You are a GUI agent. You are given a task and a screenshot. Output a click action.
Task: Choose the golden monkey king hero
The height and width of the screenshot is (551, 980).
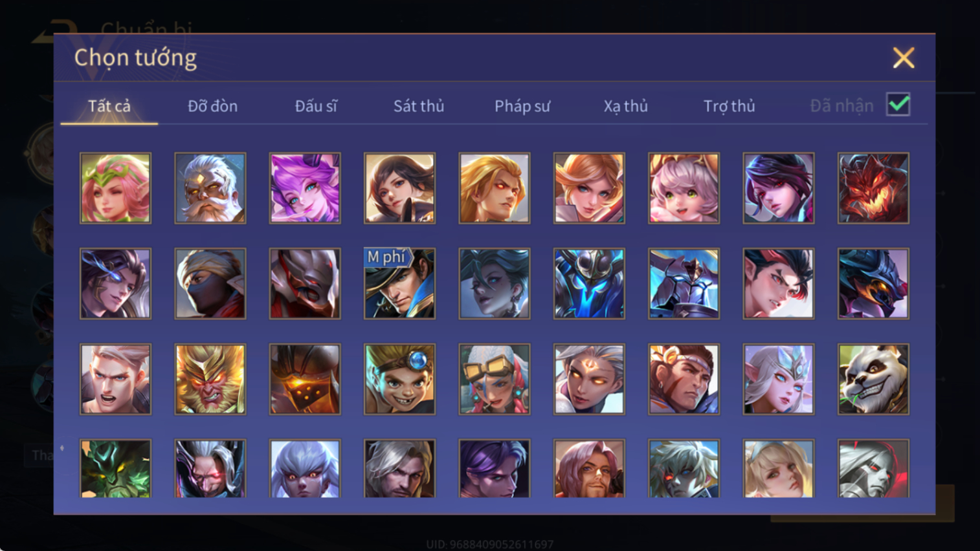(x=210, y=379)
